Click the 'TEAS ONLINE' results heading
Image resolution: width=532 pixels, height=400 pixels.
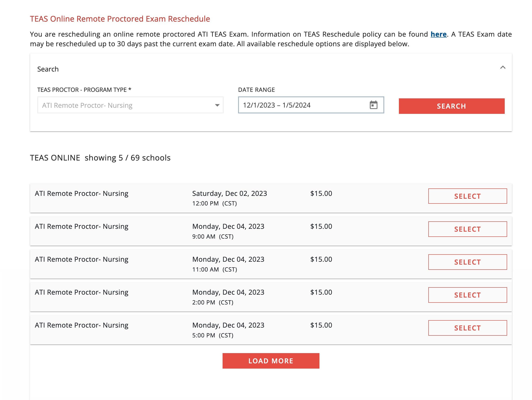(55, 158)
